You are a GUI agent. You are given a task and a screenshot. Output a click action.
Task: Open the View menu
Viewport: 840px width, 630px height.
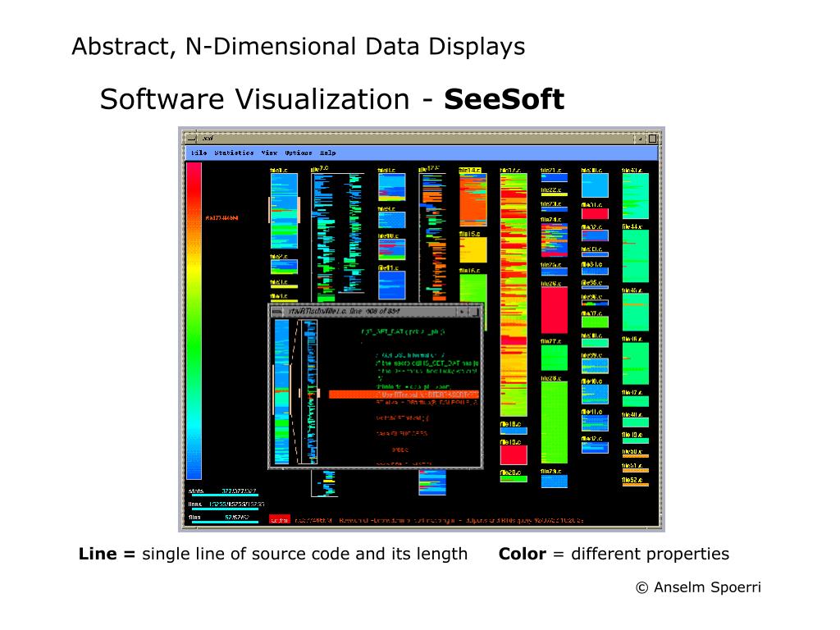[x=269, y=153]
